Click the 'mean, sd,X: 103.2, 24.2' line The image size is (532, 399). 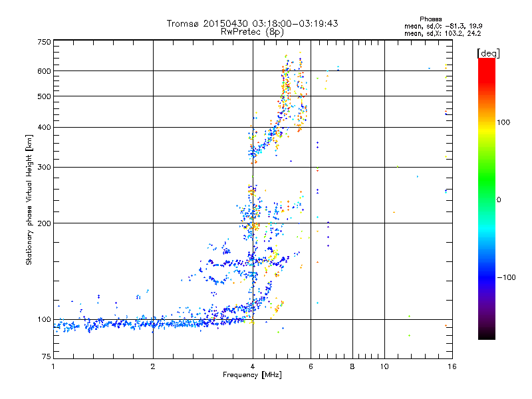442,33
